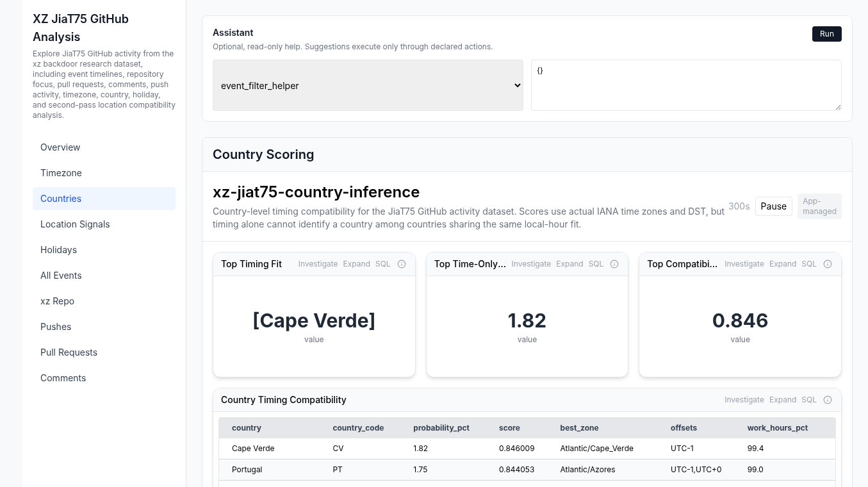
Task: Click info icon on Top Time-Only card
Action: (x=614, y=264)
